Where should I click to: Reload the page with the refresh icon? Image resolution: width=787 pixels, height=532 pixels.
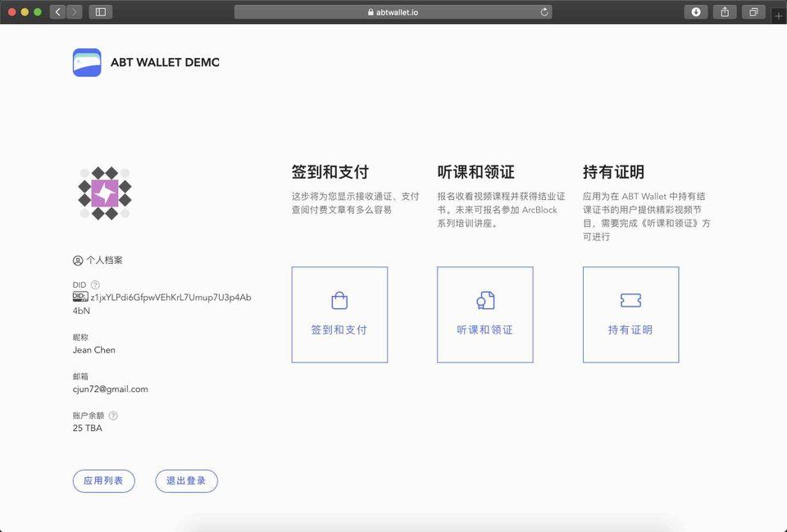pos(544,12)
